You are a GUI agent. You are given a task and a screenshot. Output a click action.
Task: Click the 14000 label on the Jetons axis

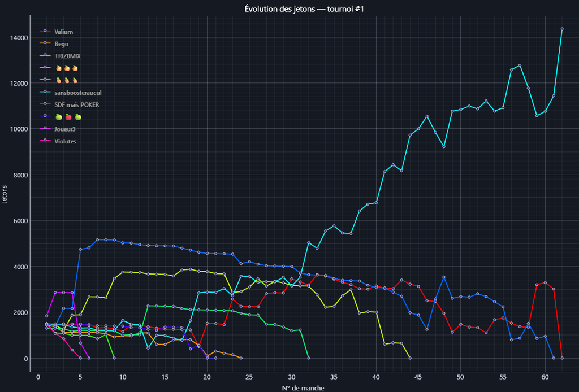[18, 38]
